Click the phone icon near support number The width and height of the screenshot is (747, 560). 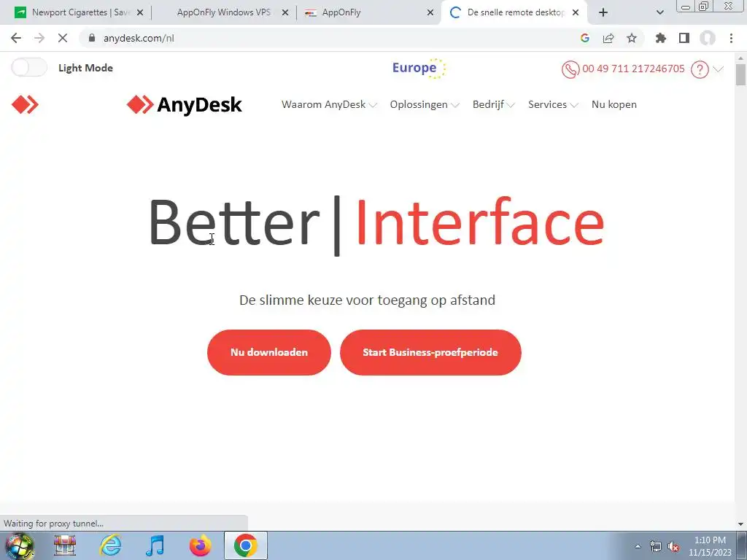(x=570, y=69)
